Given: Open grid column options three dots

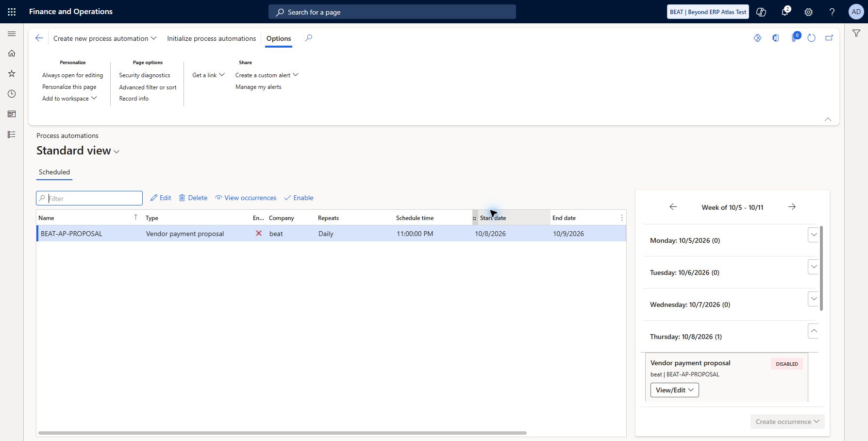Looking at the screenshot, I should pyautogui.click(x=621, y=218).
